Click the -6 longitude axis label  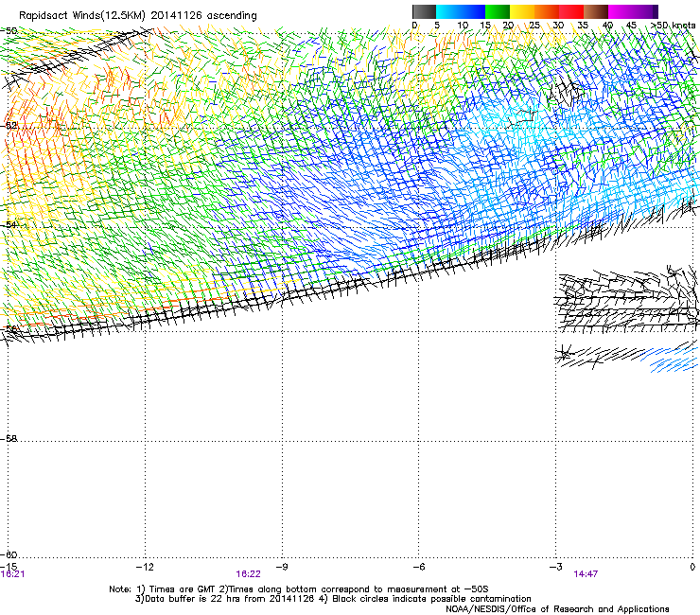tap(418, 567)
